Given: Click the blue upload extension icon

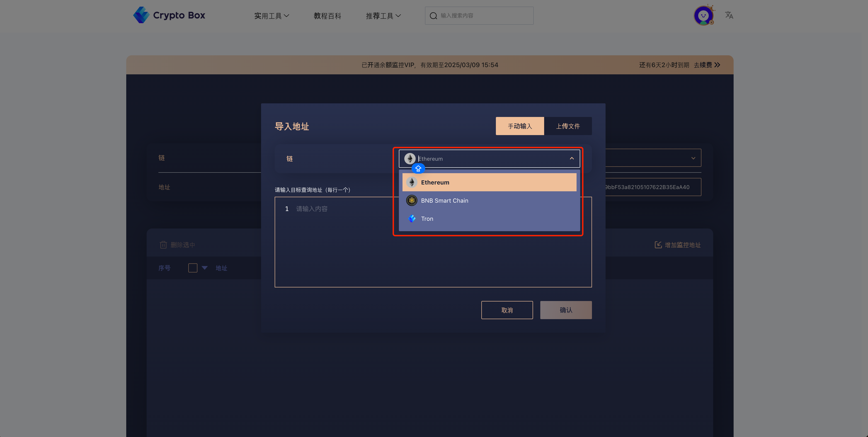Looking at the screenshot, I should (x=418, y=168).
